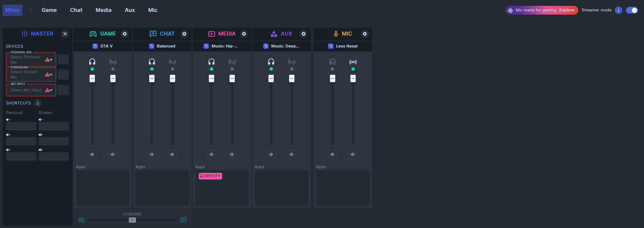Mute the AUX personal mix speaker
Viewport: 644px width, 228px height.
coord(271,155)
